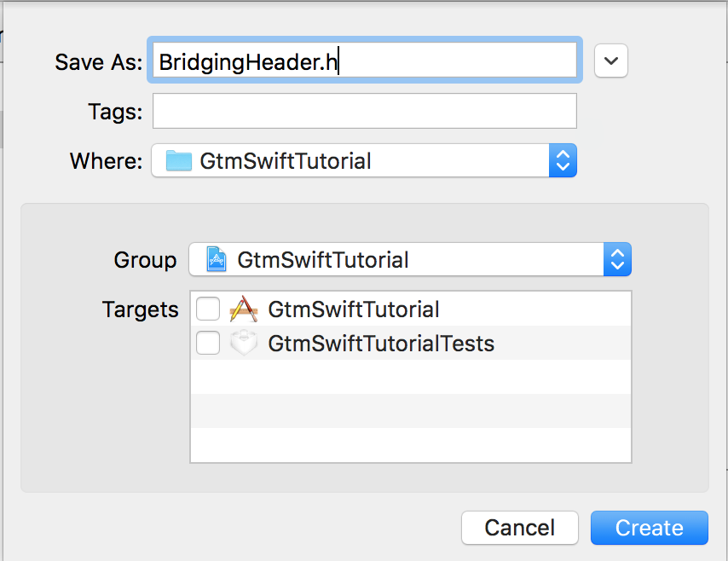This screenshot has height=561, width=728.
Task: Enable the GtmSwiftTutorial target checkbox
Action: [x=208, y=309]
